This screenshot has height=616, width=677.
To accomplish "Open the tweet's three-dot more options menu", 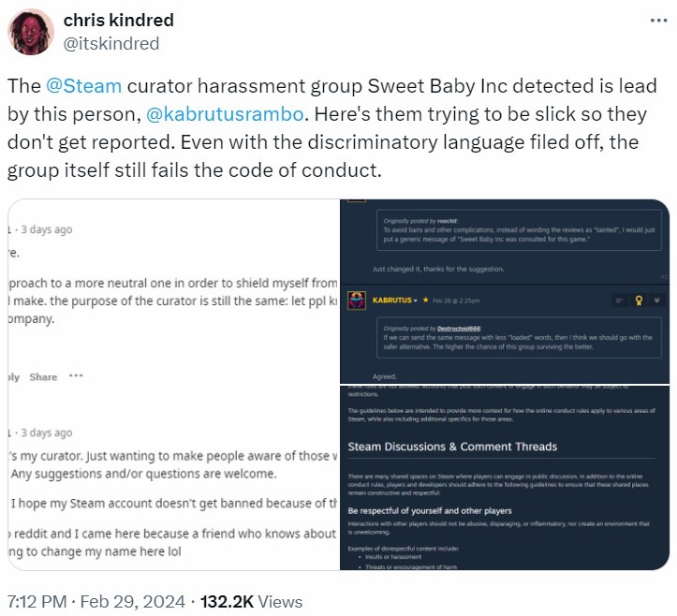I will click(x=659, y=20).
